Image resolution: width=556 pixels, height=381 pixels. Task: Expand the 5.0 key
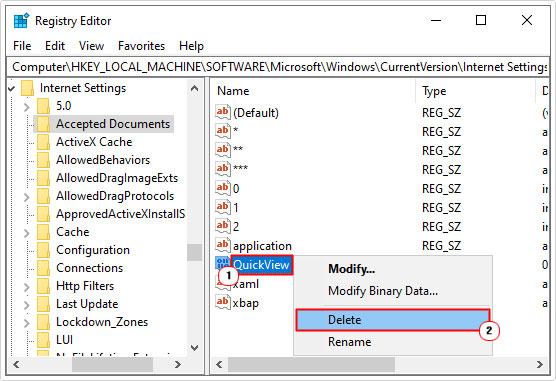coord(27,106)
